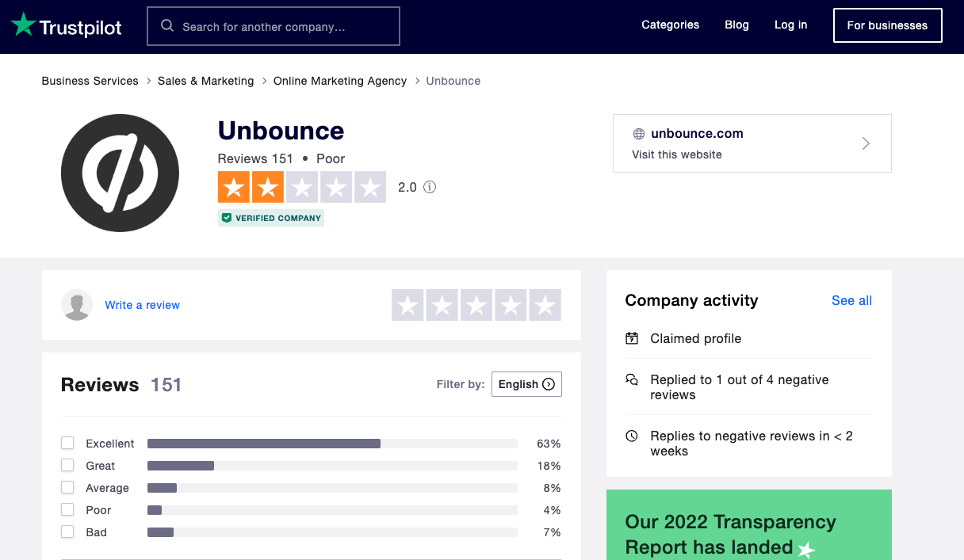Image resolution: width=964 pixels, height=560 pixels.
Task: Go to Online Marketing Agency breadcrumb
Action: (x=340, y=81)
